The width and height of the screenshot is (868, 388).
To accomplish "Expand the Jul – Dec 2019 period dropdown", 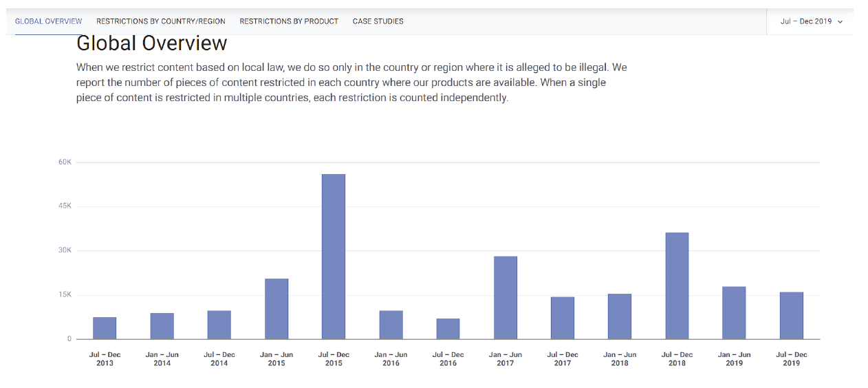I will (x=806, y=21).
